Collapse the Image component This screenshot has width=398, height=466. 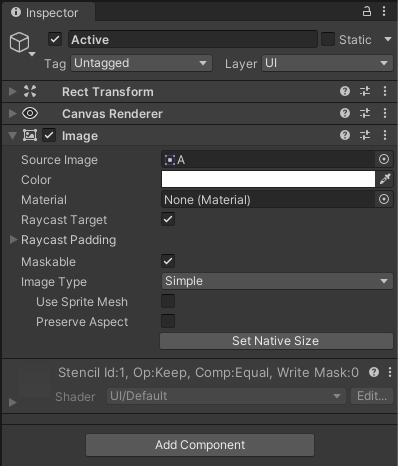tap(13, 135)
